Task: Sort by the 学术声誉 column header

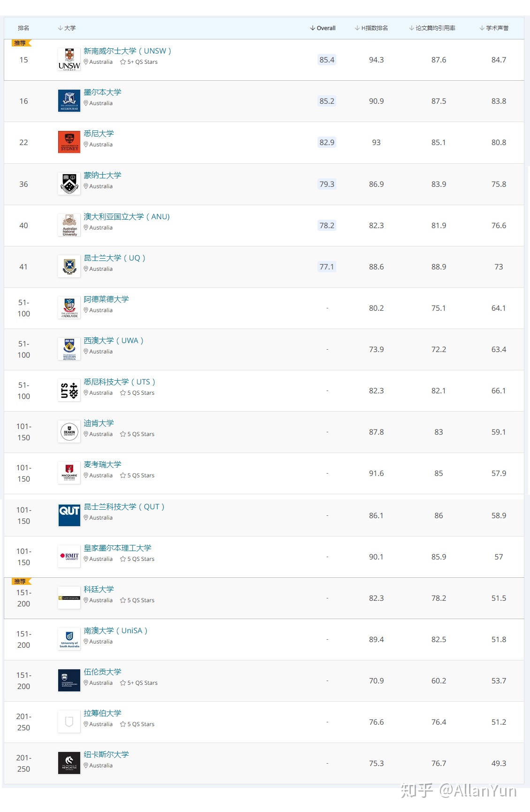Action: pos(494,28)
